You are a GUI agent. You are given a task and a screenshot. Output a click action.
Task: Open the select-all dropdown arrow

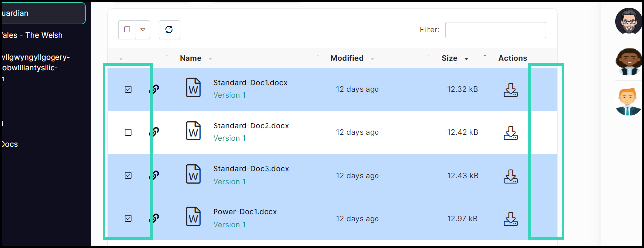tap(143, 30)
